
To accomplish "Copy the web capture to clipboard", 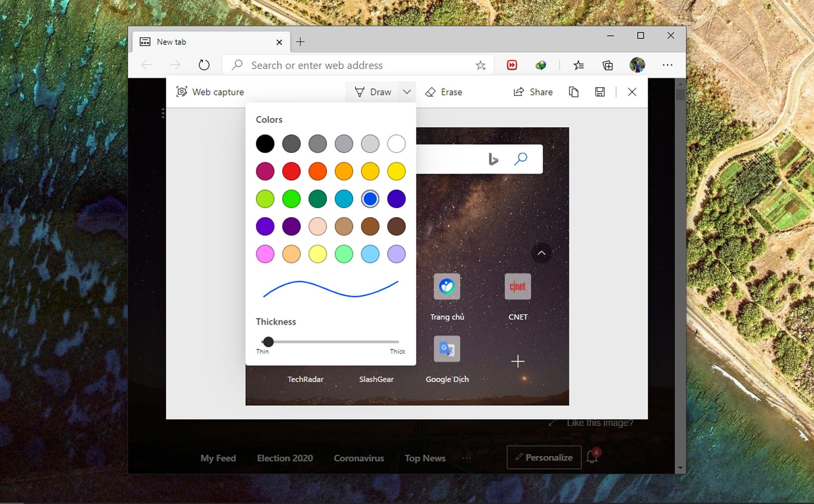I will pos(574,92).
